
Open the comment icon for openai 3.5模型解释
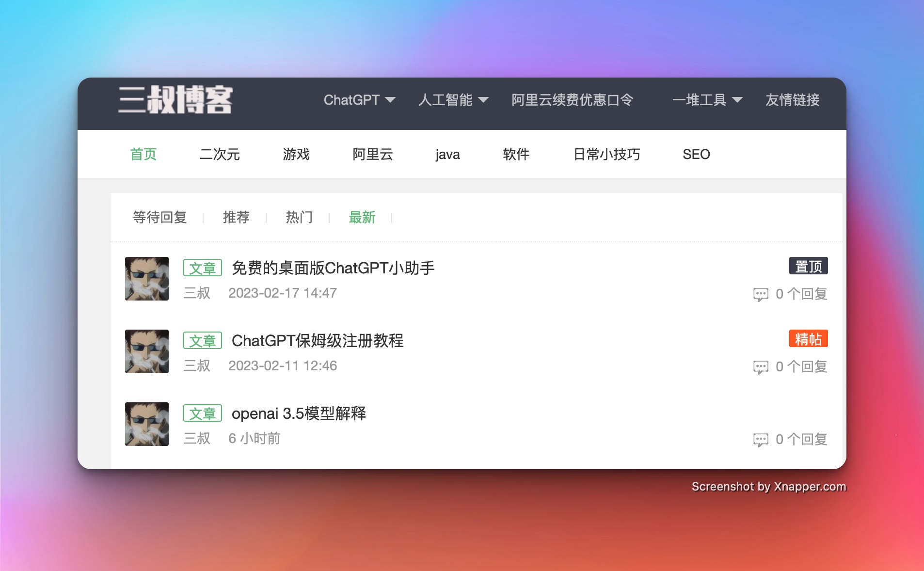761,440
